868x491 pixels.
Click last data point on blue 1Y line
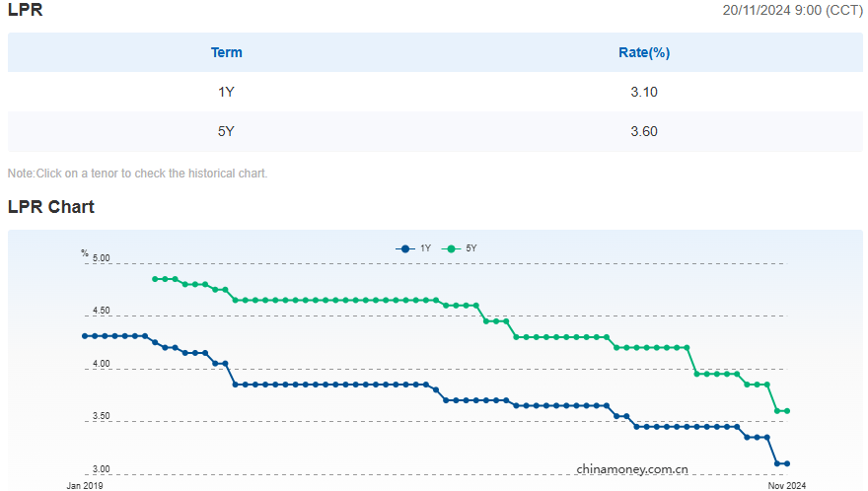(787, 463)
